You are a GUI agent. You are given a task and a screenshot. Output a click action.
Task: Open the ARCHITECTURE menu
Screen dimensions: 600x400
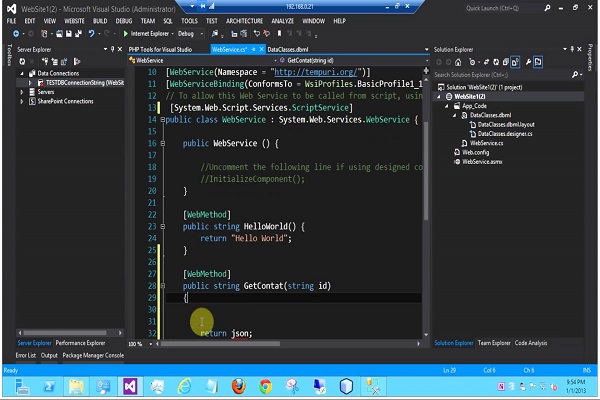pyautogui.click(x=244, y=21)
